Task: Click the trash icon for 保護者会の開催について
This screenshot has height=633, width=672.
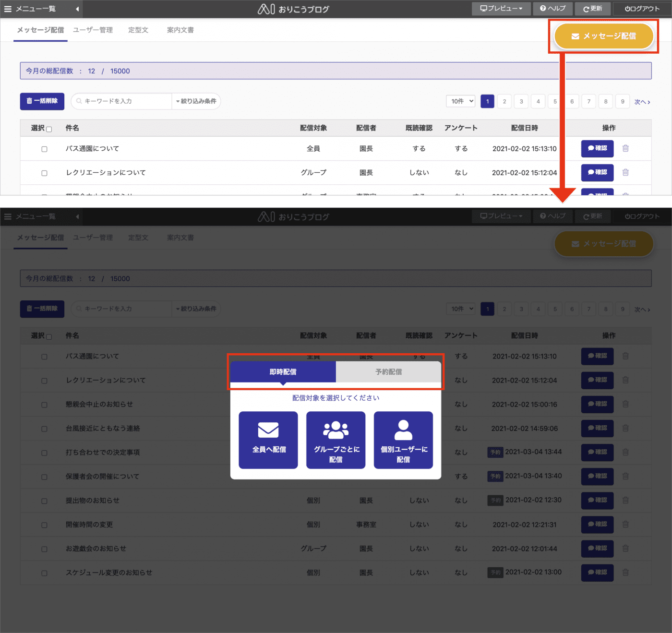Action: click(x=625, y=476)
